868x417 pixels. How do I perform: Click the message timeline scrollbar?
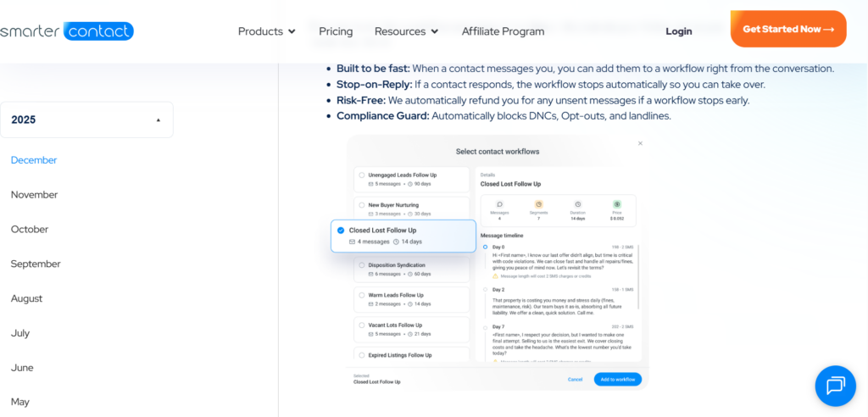(638, 277)
